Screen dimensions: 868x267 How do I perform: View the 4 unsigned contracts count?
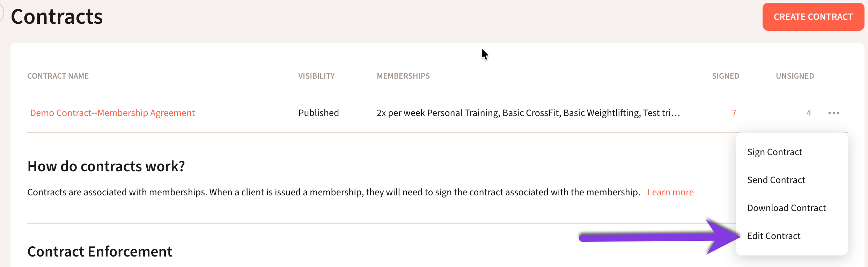pos(809,113)
